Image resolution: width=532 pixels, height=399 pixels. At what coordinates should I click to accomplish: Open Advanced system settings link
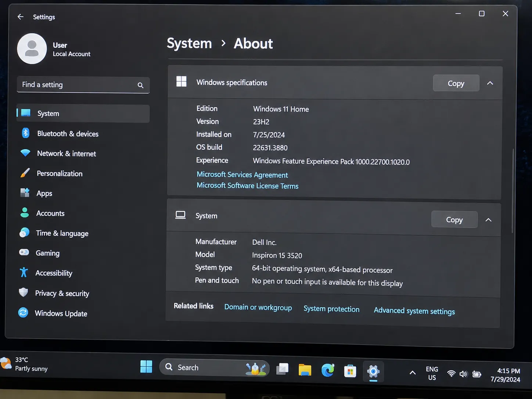(x=414, y=311)
